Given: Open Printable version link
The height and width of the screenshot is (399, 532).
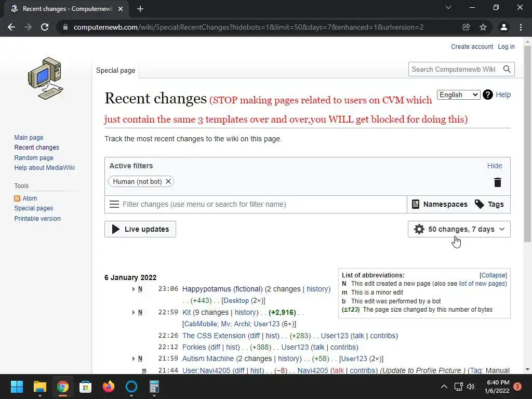Looking at the screenshot, I should pos(37,219).
